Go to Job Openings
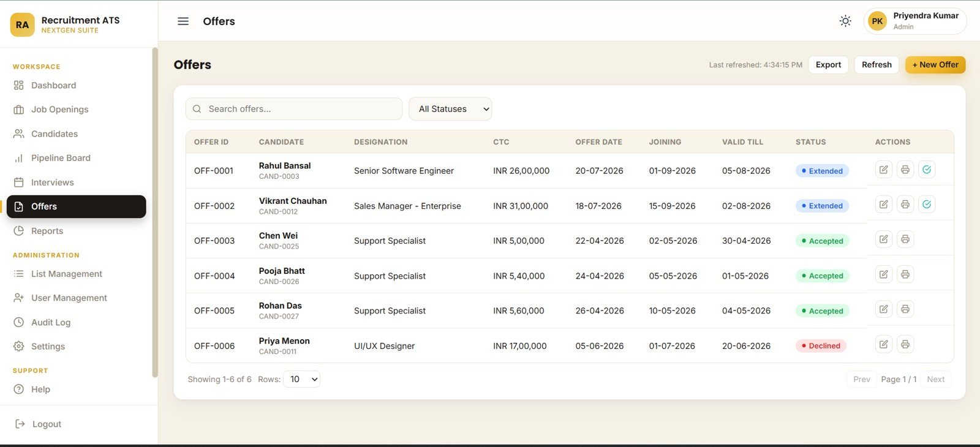 77,110
